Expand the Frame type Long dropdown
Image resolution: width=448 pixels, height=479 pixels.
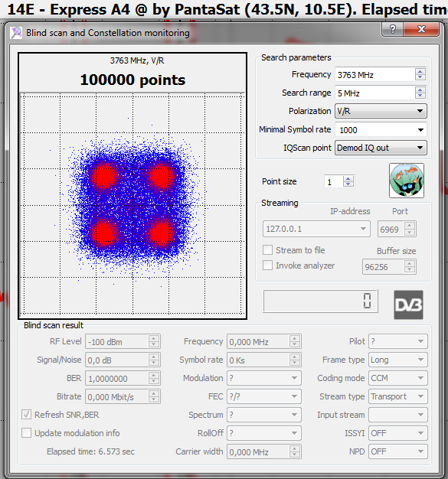[x=398, y=360]
